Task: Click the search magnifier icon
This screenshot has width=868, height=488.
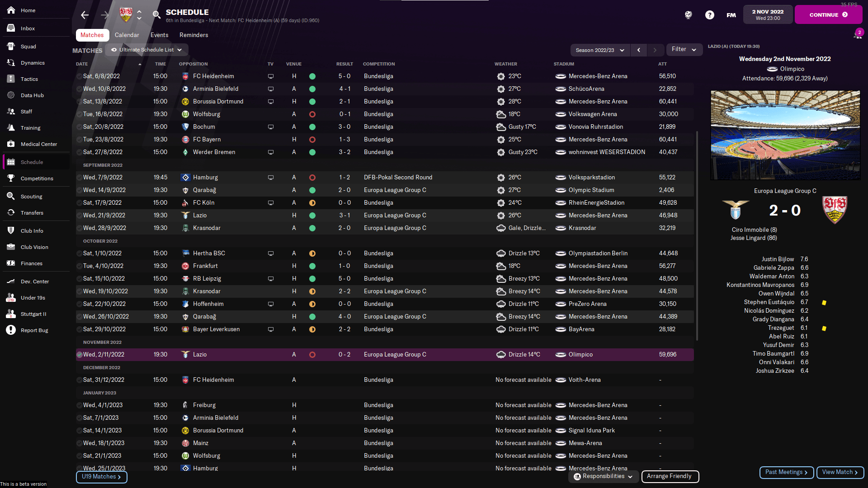Action: tap(156, 15)
